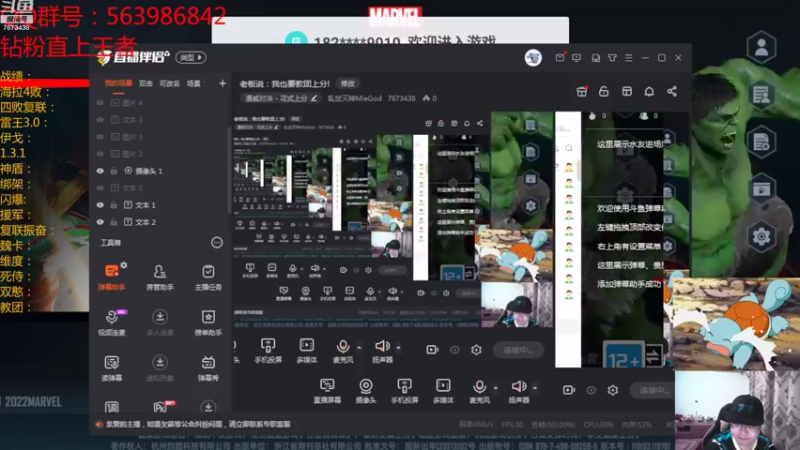Toggle lock on 文本 2 source
The image size is (800, 450).
[x=114, y=222]
